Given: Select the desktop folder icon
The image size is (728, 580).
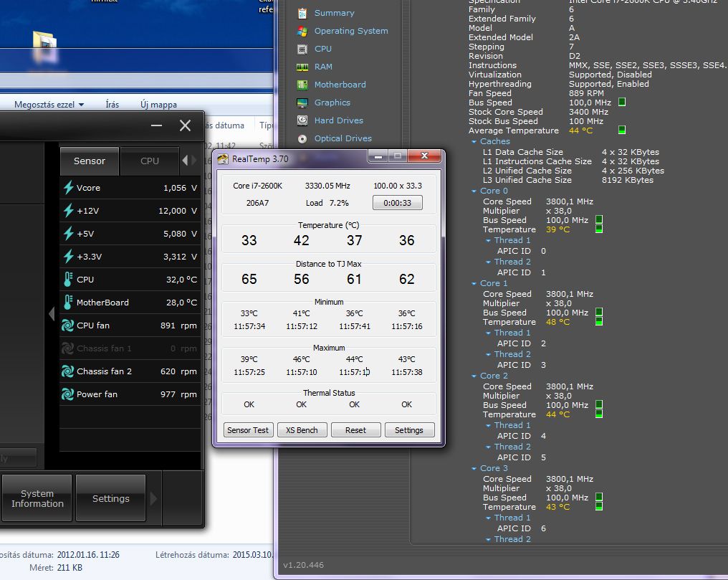Looking at the screenshot, I should (45, 47).
